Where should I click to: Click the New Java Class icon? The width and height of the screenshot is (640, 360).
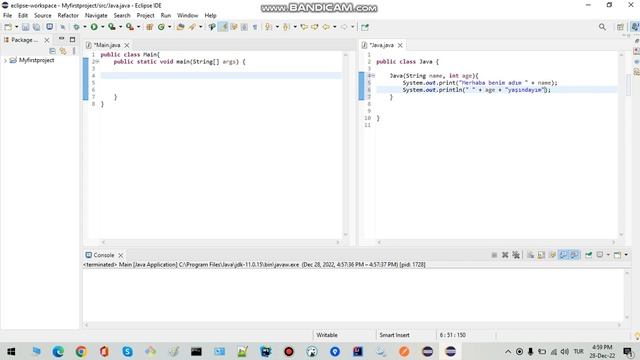pos(161,27)
